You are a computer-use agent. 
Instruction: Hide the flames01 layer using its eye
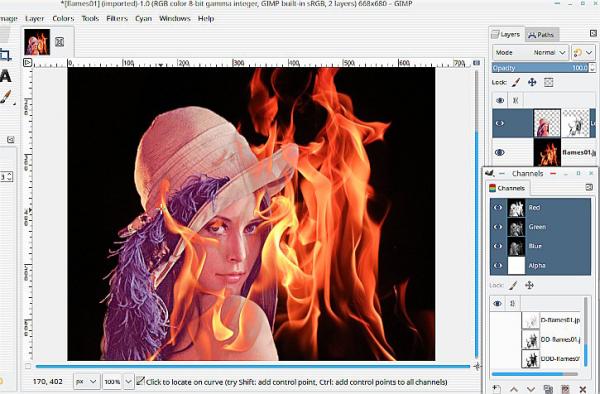499,152
